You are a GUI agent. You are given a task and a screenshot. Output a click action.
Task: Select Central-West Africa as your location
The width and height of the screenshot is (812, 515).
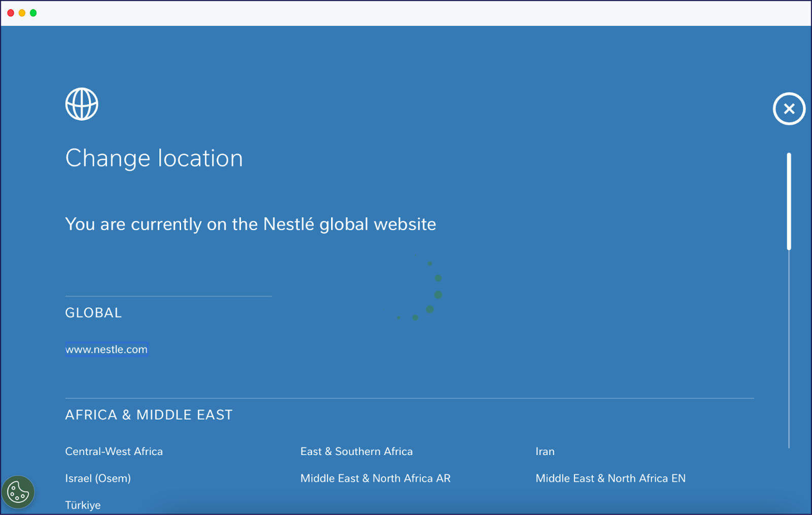[114, 451]
